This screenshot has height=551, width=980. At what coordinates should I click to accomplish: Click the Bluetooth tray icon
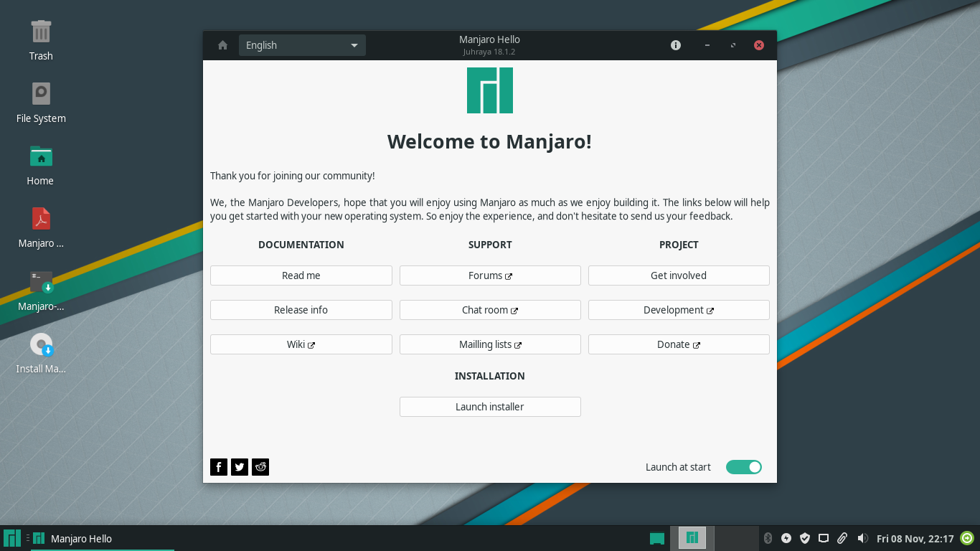(768, 538)
